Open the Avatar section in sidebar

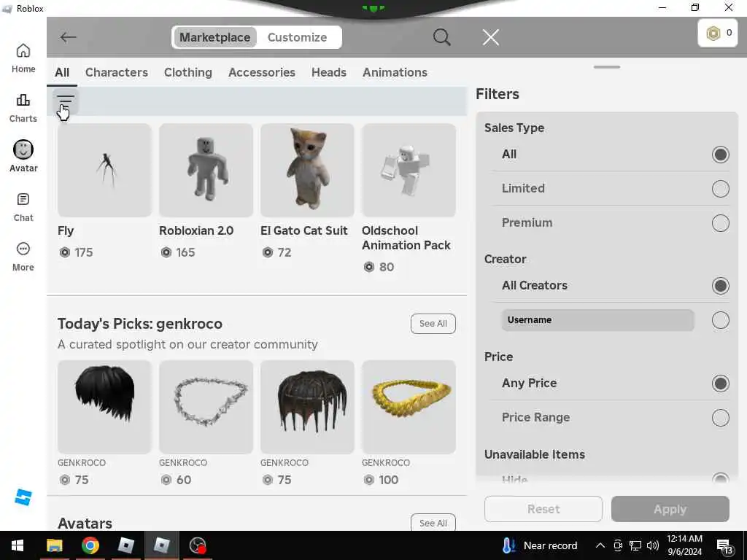tap(23, 156)
